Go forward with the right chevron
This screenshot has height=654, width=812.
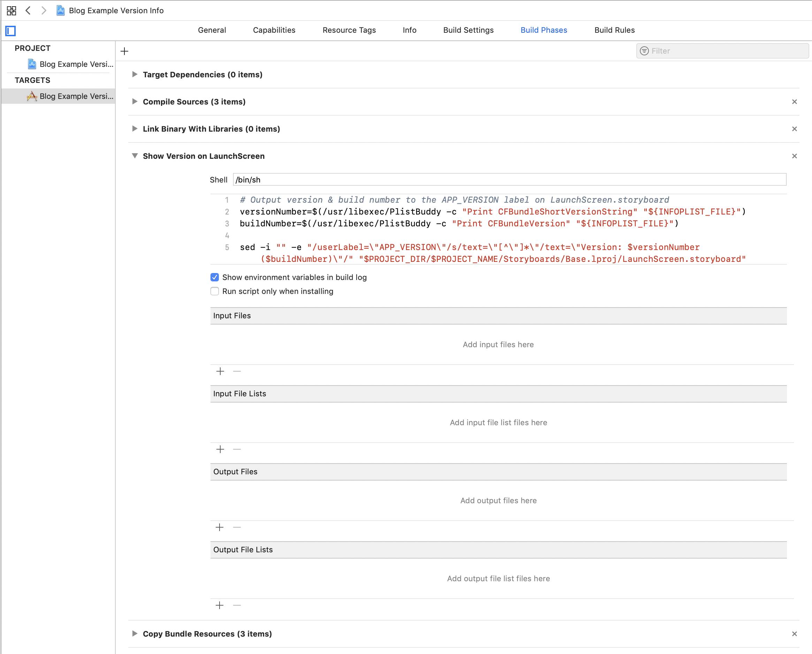[44, 10]
